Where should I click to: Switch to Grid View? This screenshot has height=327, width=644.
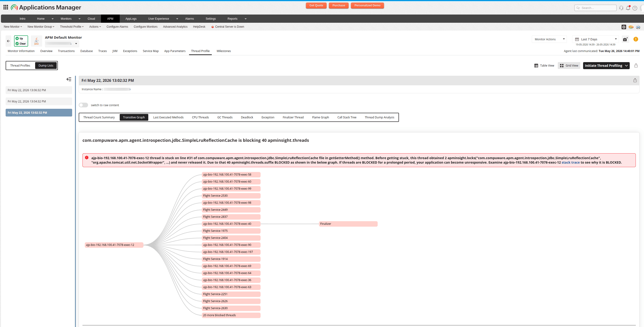point(569,66)
